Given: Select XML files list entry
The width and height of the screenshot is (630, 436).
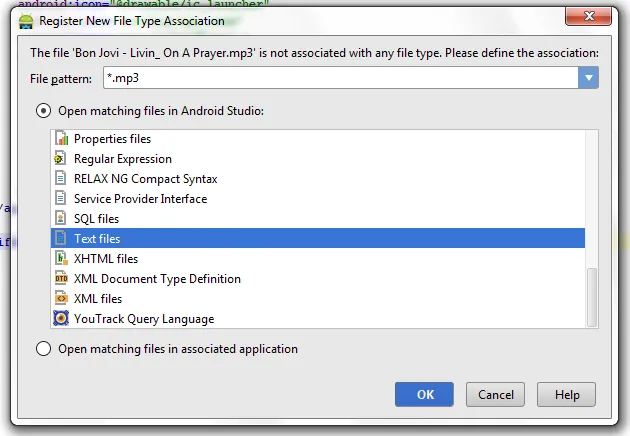Looking at the screenshot, I should point(98,299).
